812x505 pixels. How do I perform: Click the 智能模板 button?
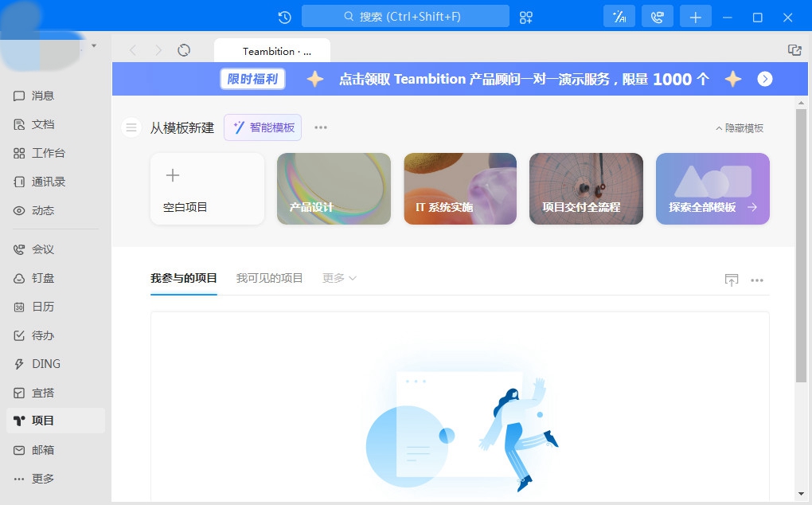(263, 127)
